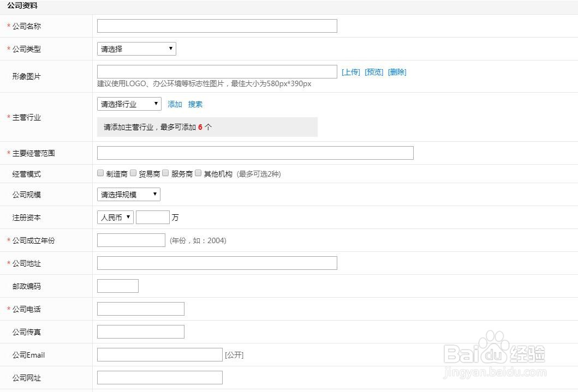This screenshot has width=578, height=392.
Task: Check the 制造商 checkbox
Action: 100,172
